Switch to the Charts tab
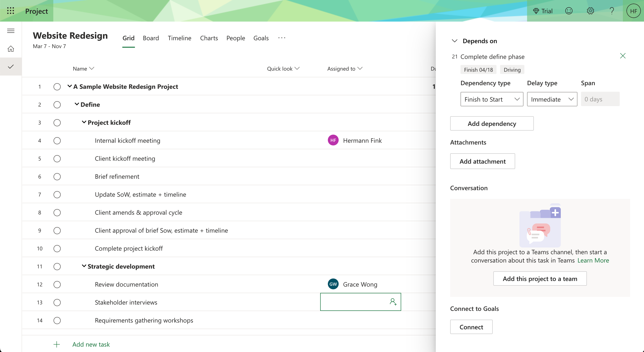 coord(209,38)
